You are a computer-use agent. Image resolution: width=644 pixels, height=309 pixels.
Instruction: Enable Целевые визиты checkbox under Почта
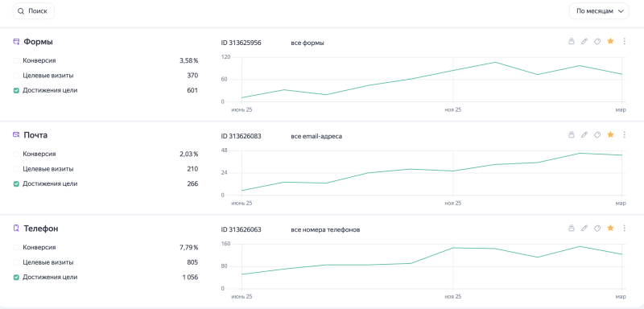pyautogui.click(x=16, y=169)
